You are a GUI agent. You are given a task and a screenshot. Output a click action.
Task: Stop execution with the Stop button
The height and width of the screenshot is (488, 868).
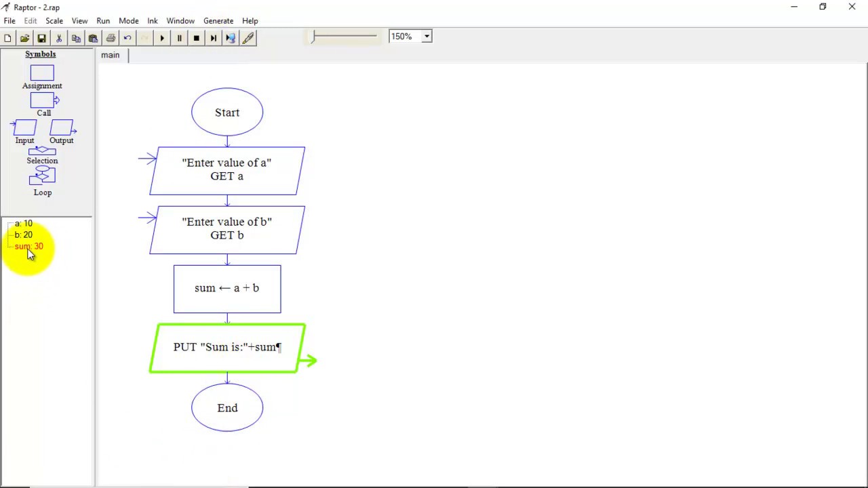[x=196, y=38]
